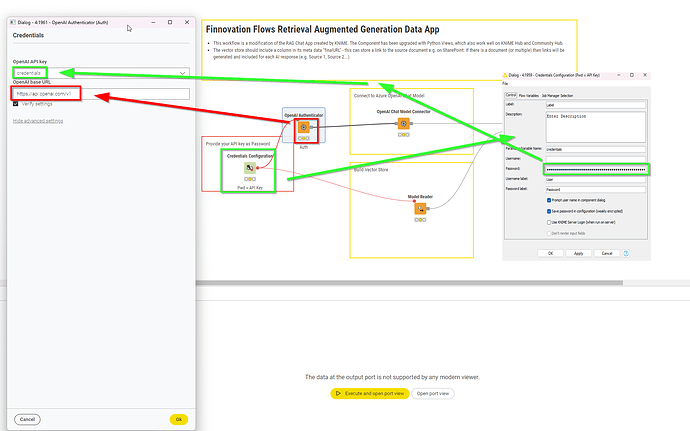Screen dimensions: 690x431
Task: Enable Use KNIME Server Login checkbox
Action: click(x=549, y=222)
